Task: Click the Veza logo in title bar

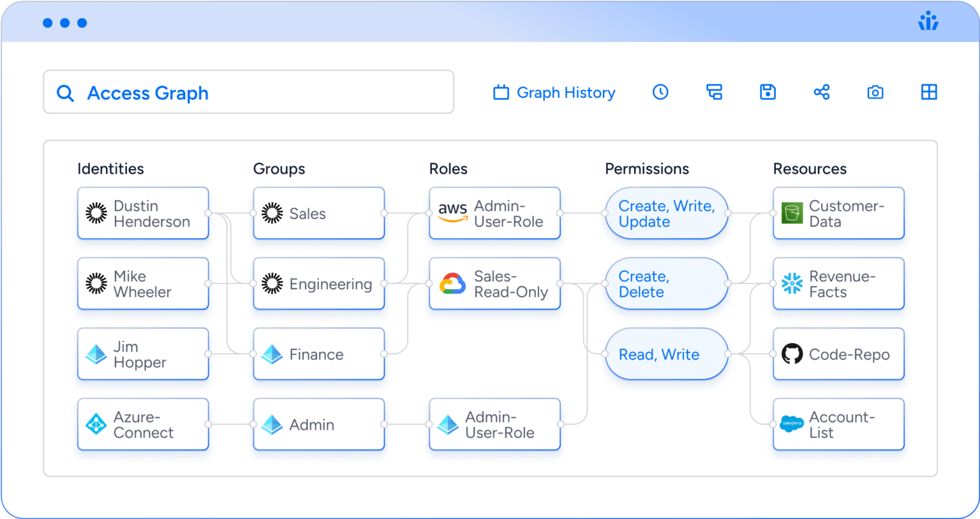Action: click(x=928, y=22)
